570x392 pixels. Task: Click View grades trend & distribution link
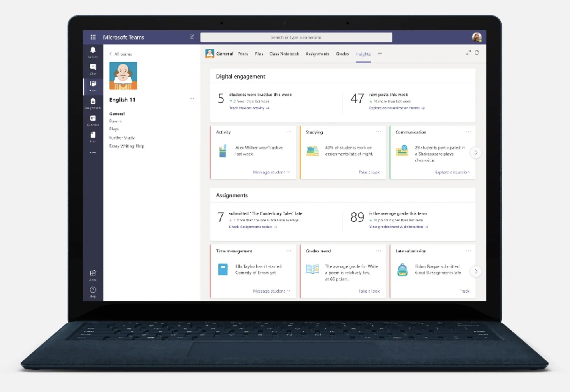[398, 227]
